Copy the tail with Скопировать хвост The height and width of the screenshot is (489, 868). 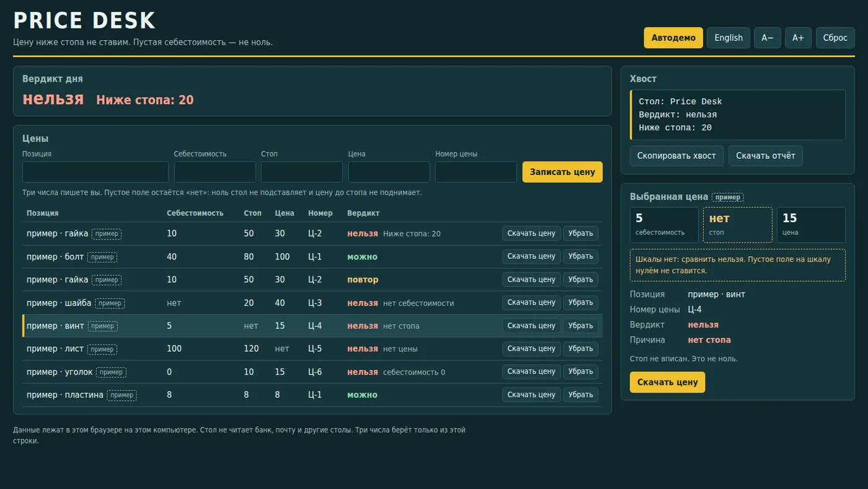[x=676, y=156]
